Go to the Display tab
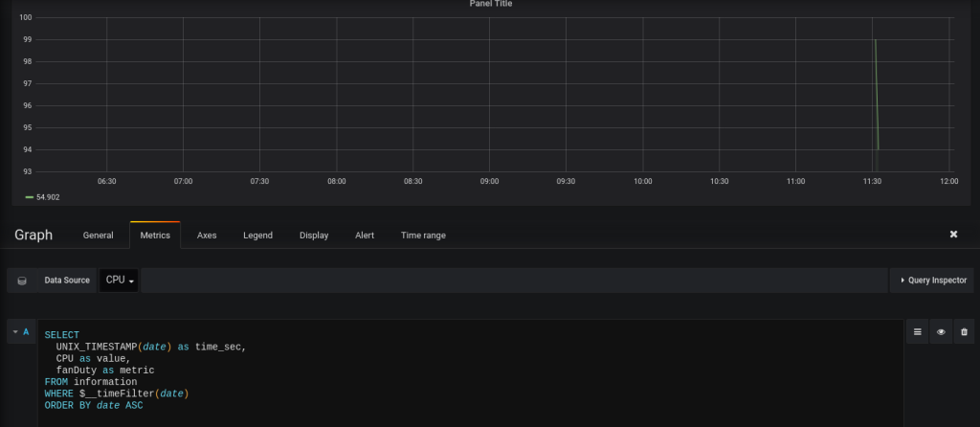The width and height of the screenshot is (980, 427). tap(314, 236)
